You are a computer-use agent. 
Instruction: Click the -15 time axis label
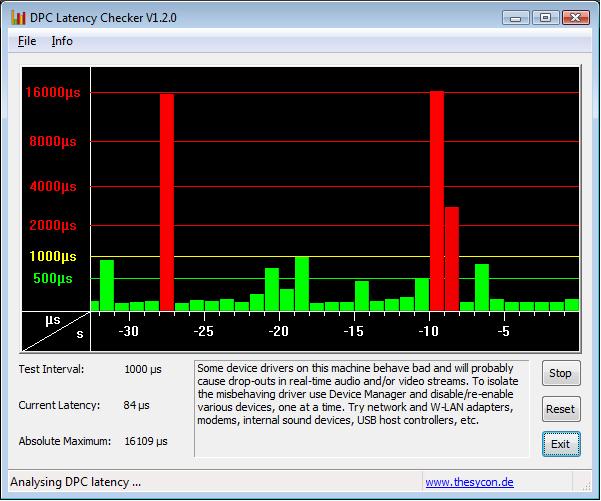(353, 331)
